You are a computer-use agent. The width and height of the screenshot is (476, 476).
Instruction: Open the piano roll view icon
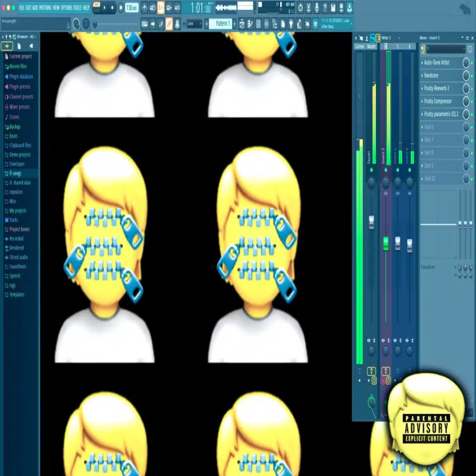point(250,24)
